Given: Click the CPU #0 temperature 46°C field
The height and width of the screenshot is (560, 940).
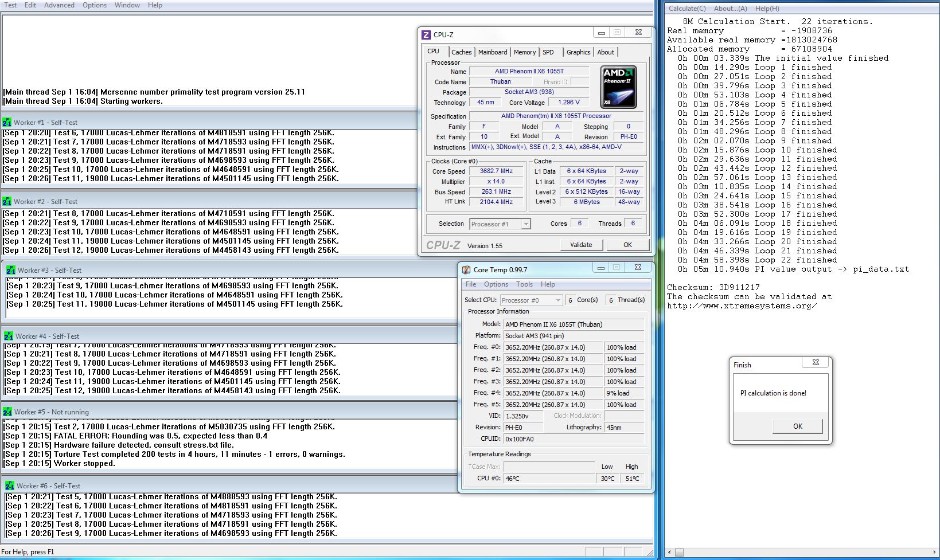Looking at the screenshot, I should tap(549, 479).
